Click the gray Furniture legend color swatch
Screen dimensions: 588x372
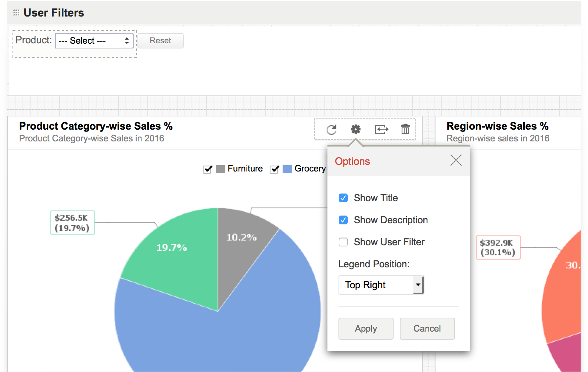(220, 169)
